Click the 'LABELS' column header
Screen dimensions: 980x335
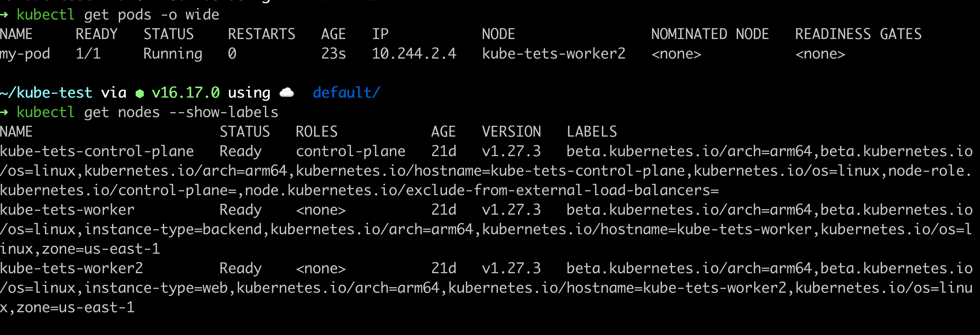[x=592, y=132]
